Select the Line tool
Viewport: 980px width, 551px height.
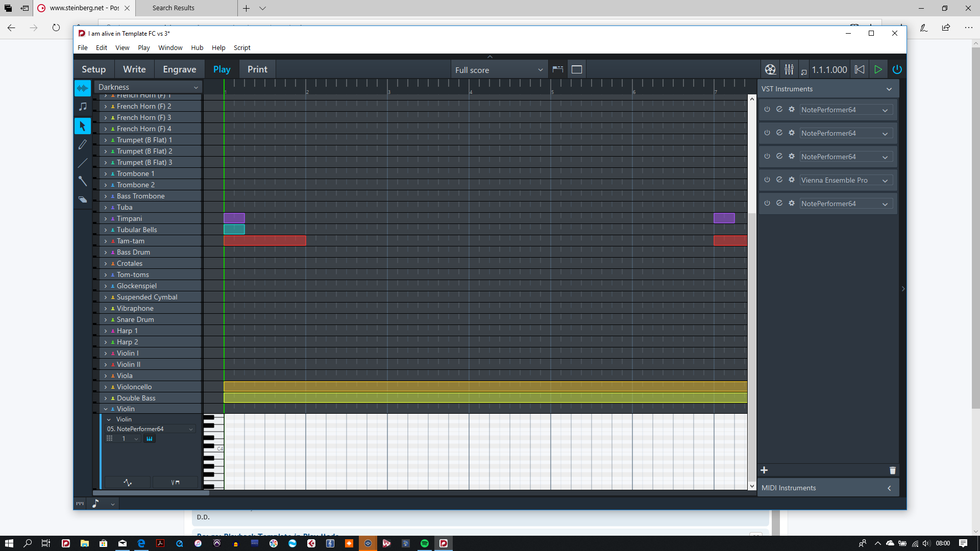[82, 163]
